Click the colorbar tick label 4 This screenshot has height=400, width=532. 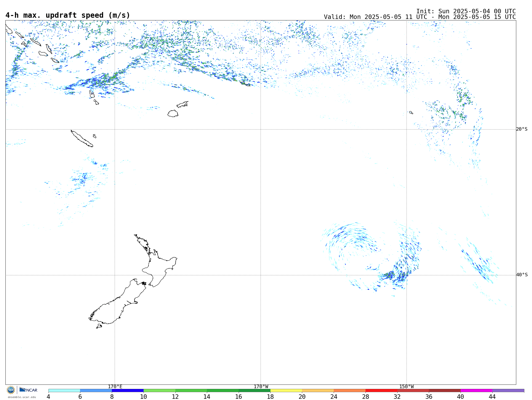tap(49, 397)
